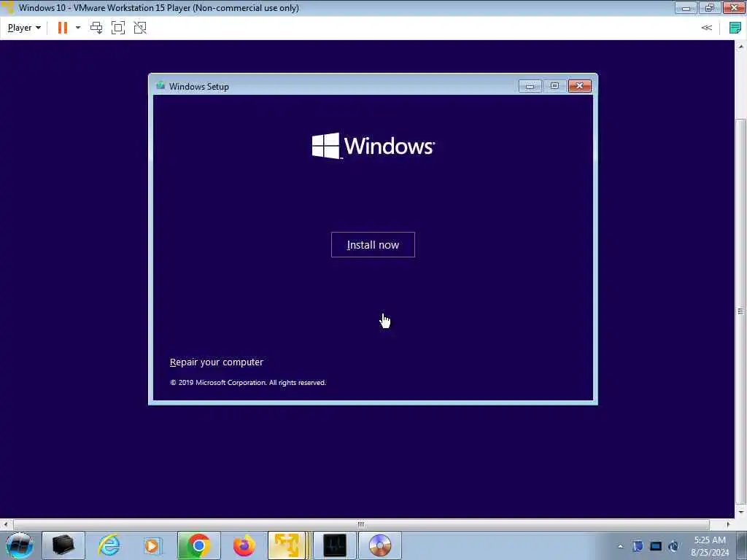The image size is (747, 560).
Task: Pause the virtual machine
Action: pos(63,28)
